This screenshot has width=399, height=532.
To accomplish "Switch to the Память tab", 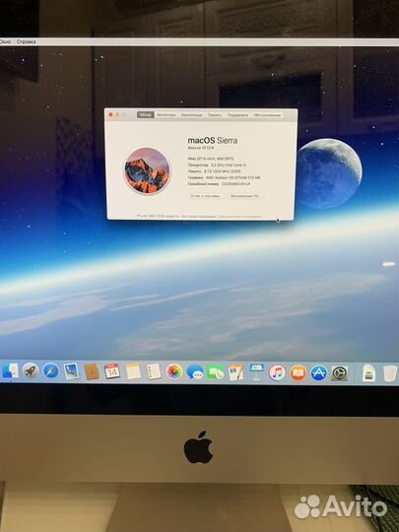I will (215, 115).
